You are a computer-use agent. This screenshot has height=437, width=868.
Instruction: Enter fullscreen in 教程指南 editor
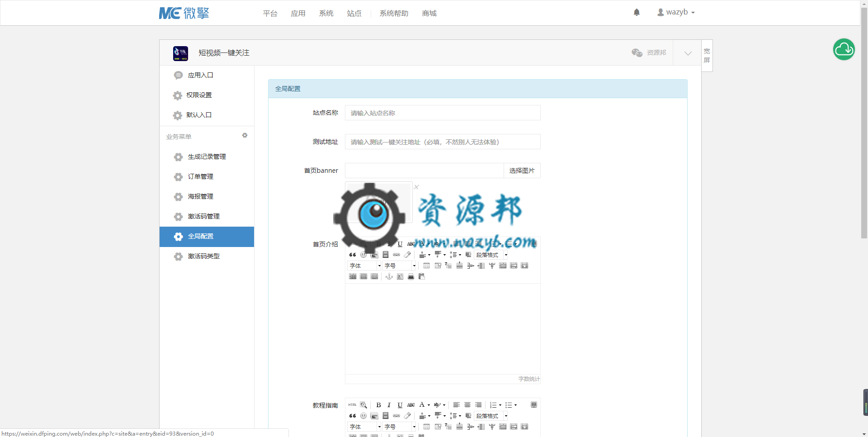pyautogui.click(x=534, y=405)
